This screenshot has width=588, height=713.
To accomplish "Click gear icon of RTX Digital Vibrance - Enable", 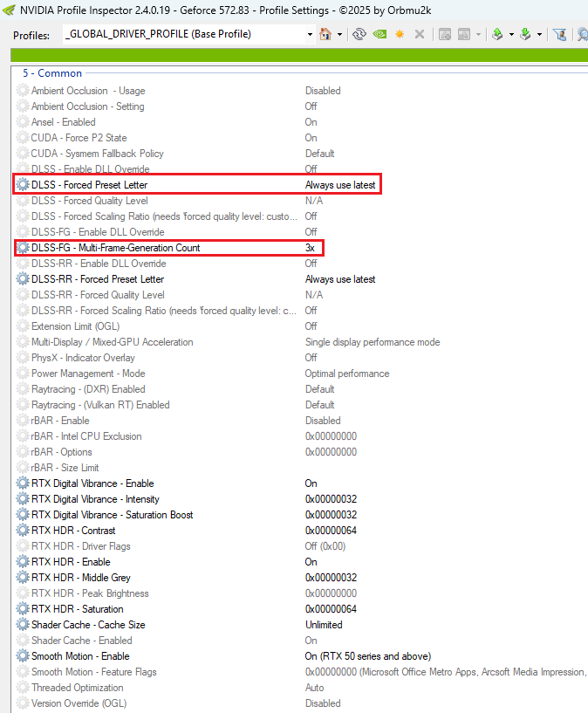I will pyautogui.click(x=23, y=483).
